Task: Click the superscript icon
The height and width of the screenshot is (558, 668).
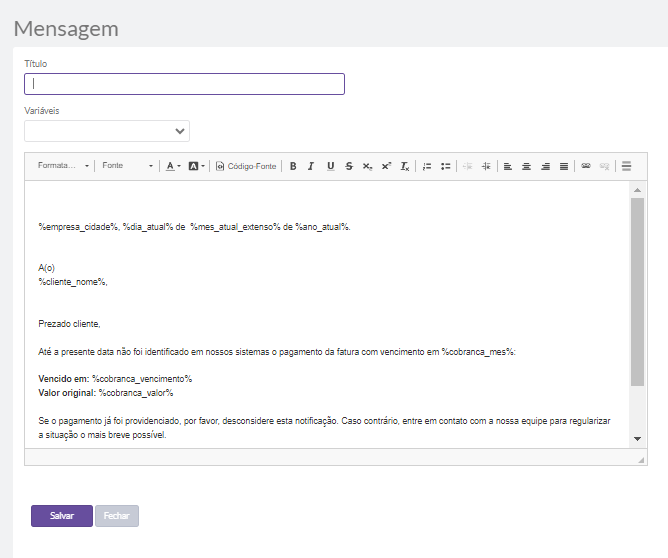Action: [386, 166]
